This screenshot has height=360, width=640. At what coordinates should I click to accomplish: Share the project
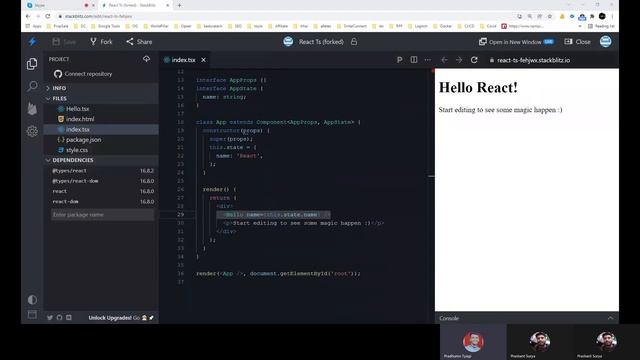(x=139, y=42)
